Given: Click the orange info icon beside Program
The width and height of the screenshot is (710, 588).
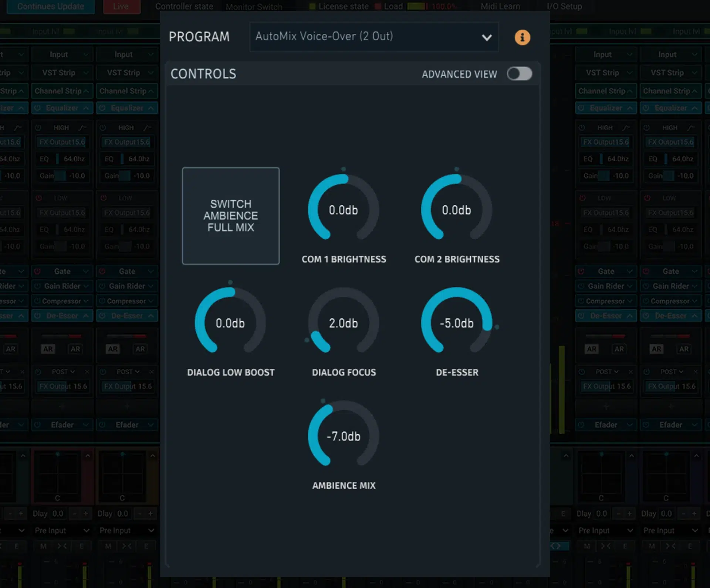Looking at the screenshot, I should pos(522,37).
